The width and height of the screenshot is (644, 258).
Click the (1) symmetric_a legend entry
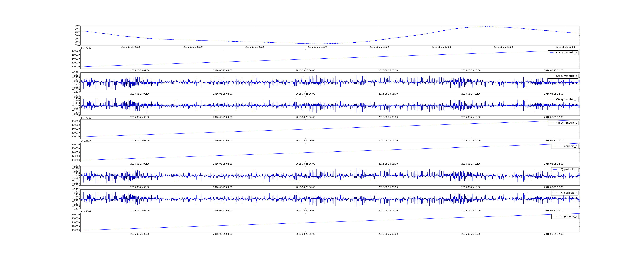pyautogui.click(x=566, y=53)
